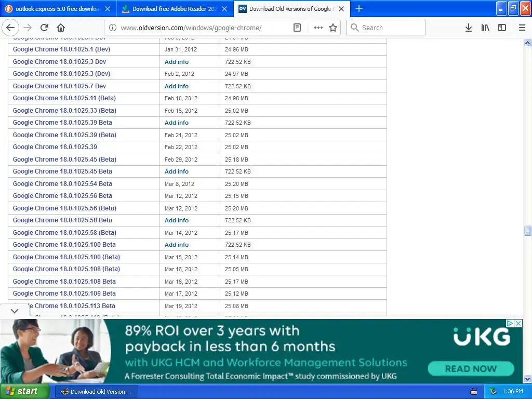
Task: Open Google Chrome 18.0.1025.100 (Beta) link
Action: (x=66, y=257)
